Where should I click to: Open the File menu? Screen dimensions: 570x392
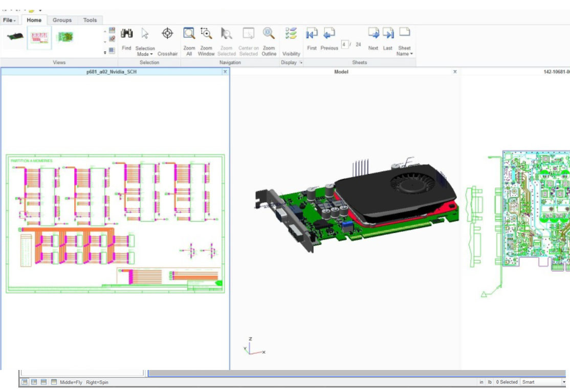pyautogui.click(x=9, y=20)
